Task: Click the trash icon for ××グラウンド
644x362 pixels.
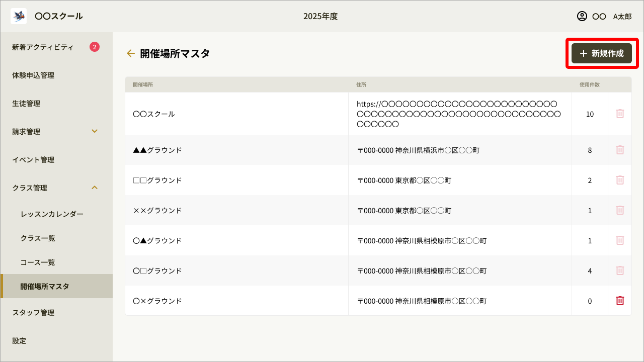Action: click(x=620, y=210)
